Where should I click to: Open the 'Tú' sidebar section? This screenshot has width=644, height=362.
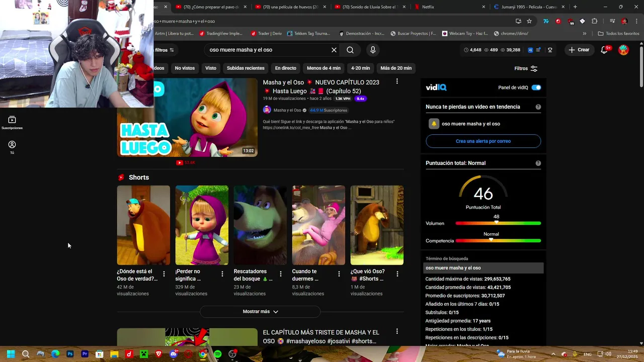(x=12, y=147)
